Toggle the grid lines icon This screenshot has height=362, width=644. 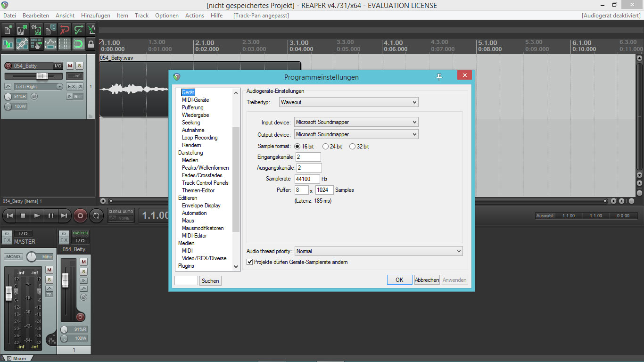pos(64,44)
